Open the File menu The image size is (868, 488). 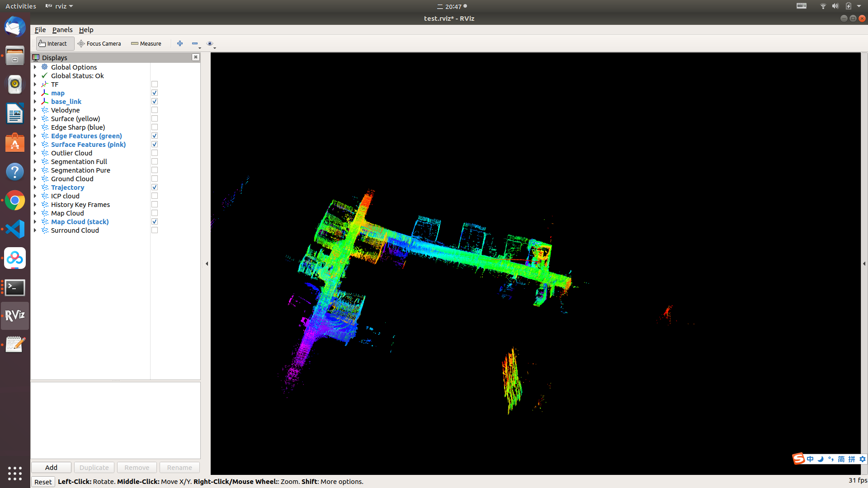click(40, 30)
